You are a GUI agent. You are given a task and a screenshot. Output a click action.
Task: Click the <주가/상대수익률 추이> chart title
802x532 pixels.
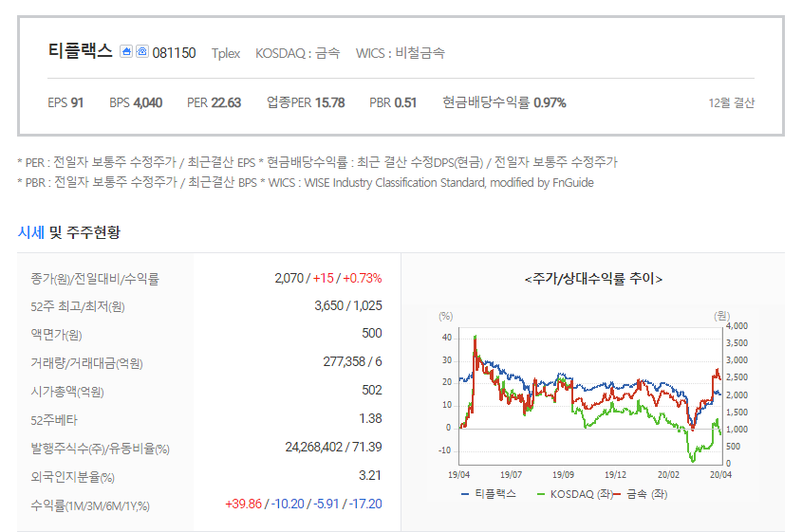tap(593, 279)
